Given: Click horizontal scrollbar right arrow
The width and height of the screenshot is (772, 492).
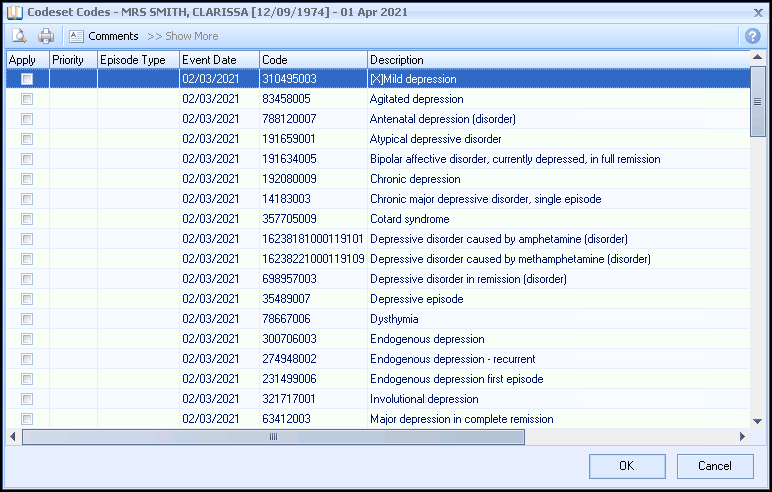Looking at the screenshot, I should point(742,436).
